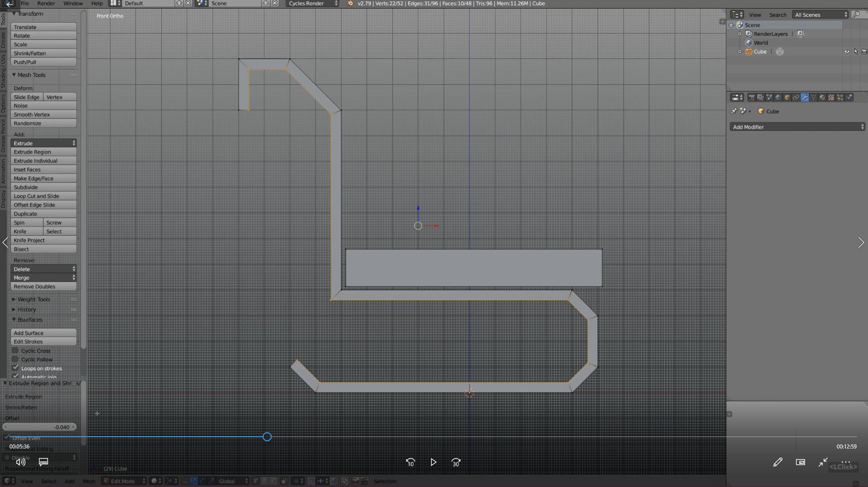Open the Render properties tab icon

coord(752,97)
